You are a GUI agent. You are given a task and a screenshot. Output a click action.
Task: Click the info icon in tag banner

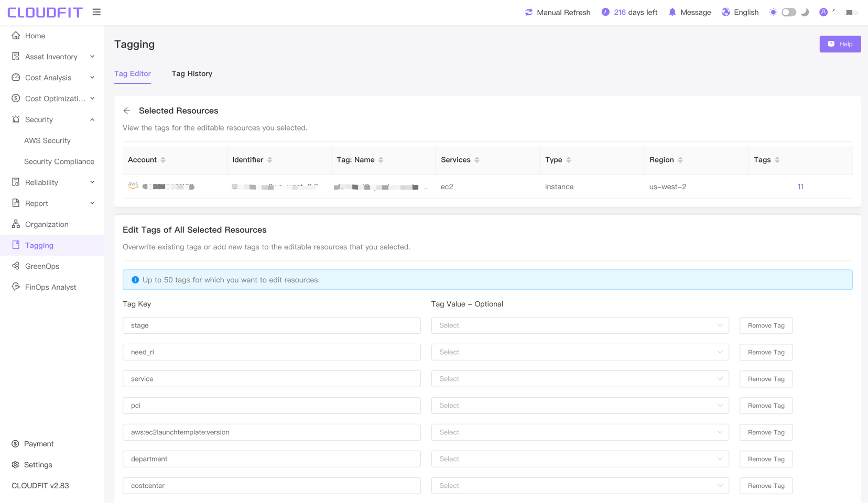(x=135, y=280)
